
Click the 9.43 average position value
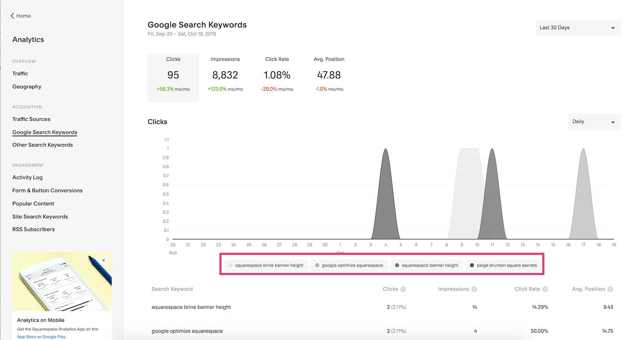pyautogui.click(x=608, y=307)
